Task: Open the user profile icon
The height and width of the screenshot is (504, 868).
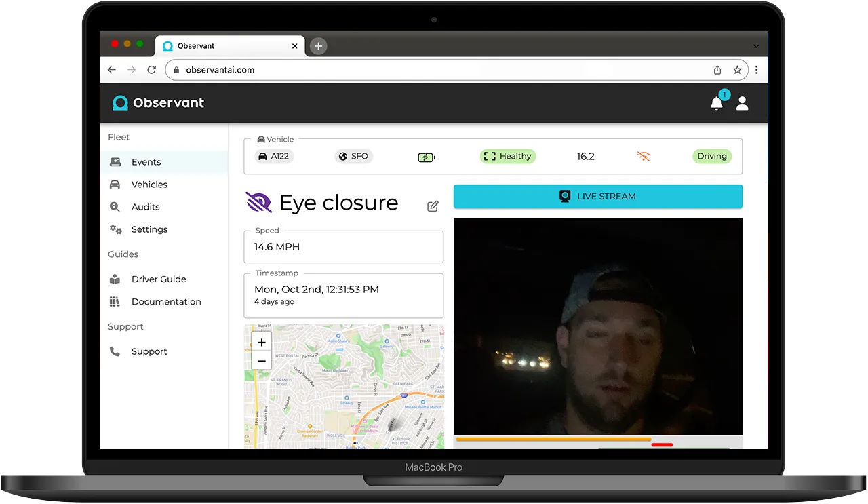Action: 743,103
